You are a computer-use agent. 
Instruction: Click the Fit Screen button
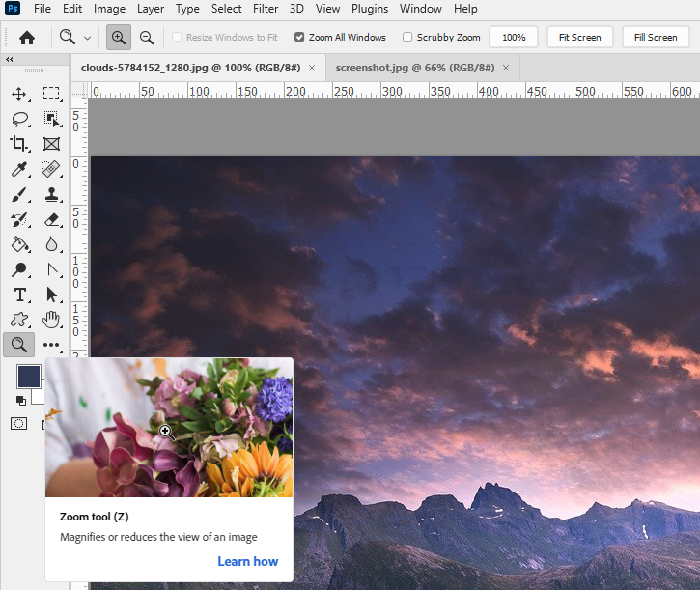(580, 37)
